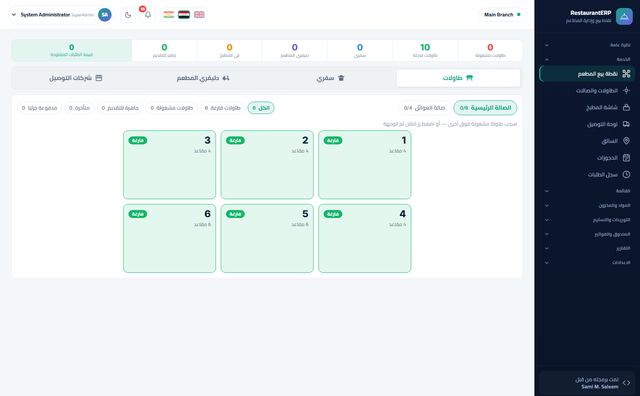Select الصالة الرئيسية hall chip
Viewport: 640px width, 396px height.
click(485, 108)
